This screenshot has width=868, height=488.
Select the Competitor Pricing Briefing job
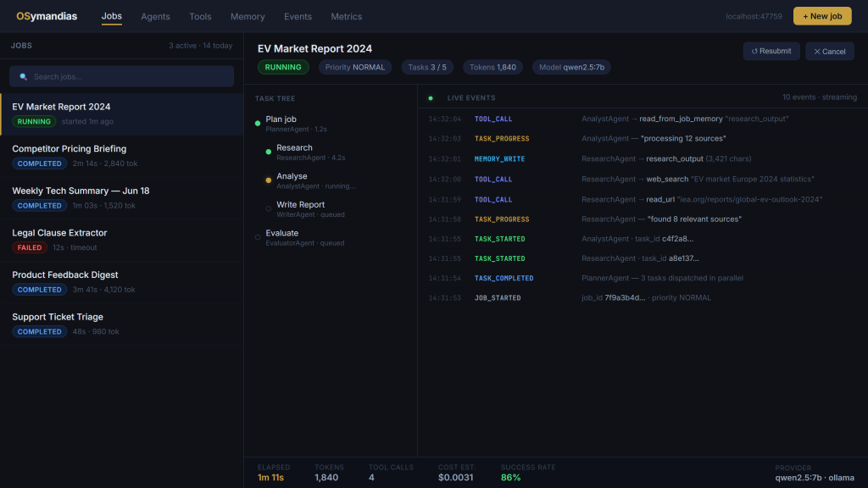click(122, 156)
